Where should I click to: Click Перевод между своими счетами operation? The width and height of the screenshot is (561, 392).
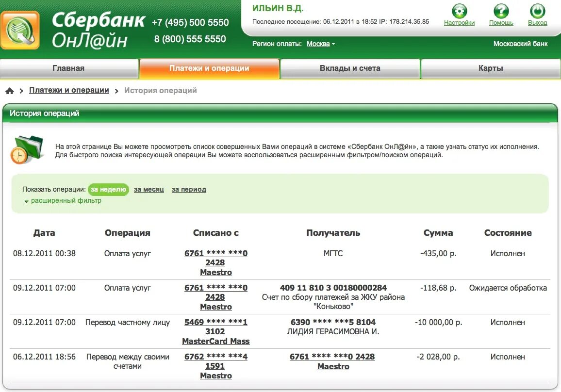pyautogui.click(x=127, y=361)
